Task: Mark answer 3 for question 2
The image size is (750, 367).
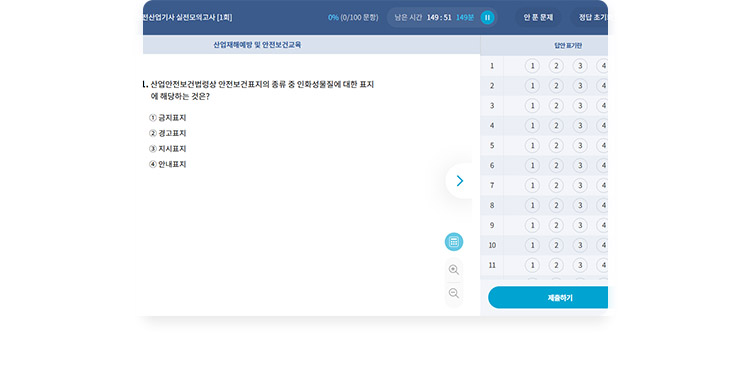Action: [580, 86]
